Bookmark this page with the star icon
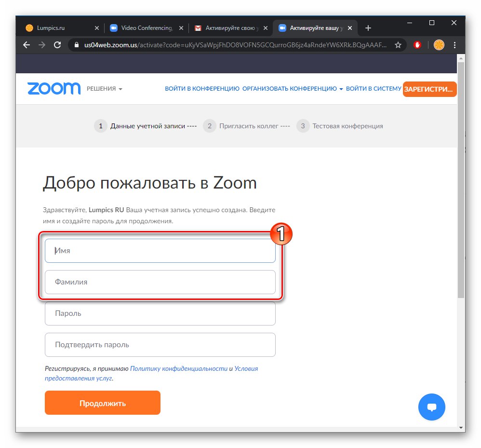This screenshot has width=481, height=448. (398, 45)
